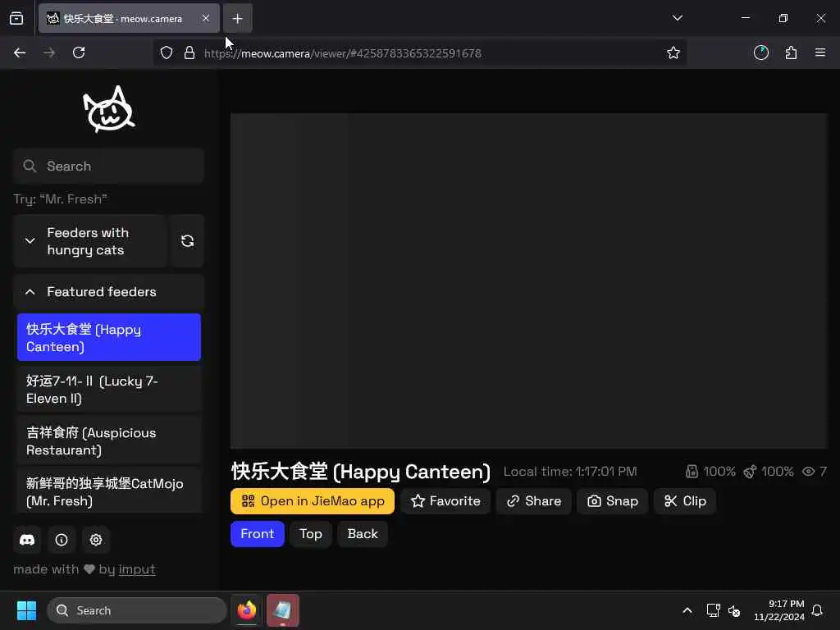Click the 'Local time: 1:17:01 PM' text
Viewport: 840px width, 630px height.
coord(570,472)
